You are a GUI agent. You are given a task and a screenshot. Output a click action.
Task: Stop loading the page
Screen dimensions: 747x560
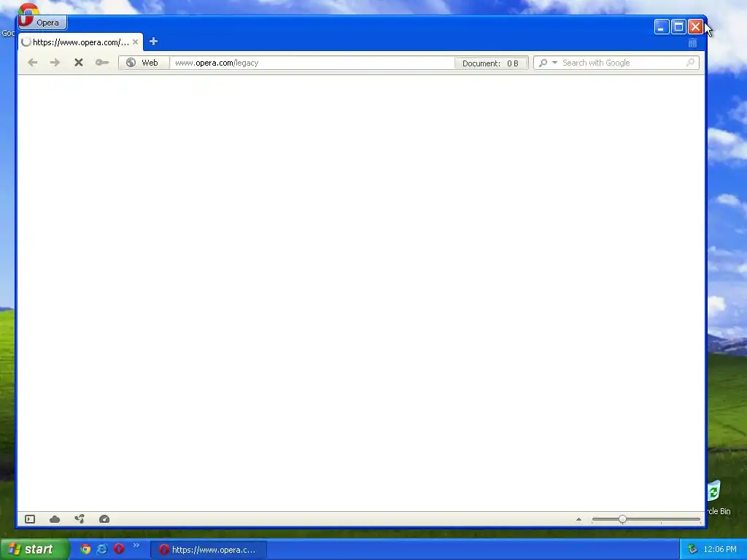(x=79, y=63)
